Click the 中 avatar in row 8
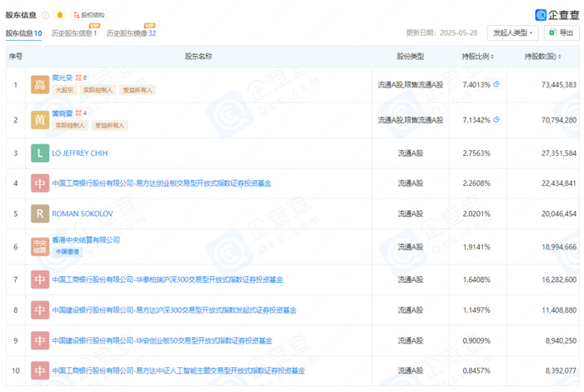 pos(40,310)
